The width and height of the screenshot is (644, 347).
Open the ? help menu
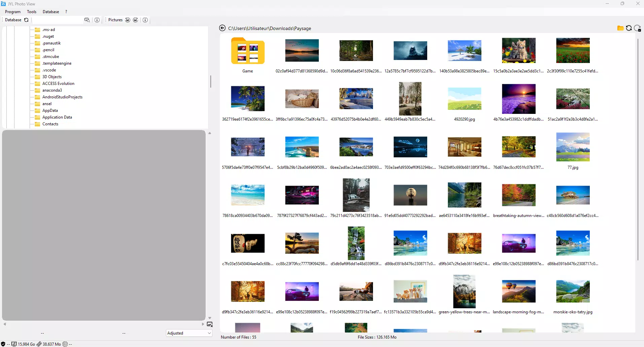[66, 11]
